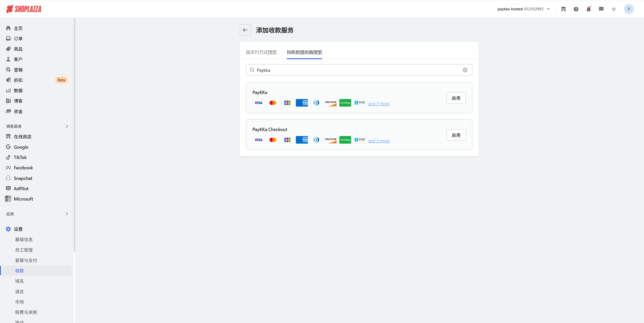Click the back arrow next to 添加收款服务
The width and height of the screenshot is (644, 323).
pyautogui.click(x=245, y=30)
